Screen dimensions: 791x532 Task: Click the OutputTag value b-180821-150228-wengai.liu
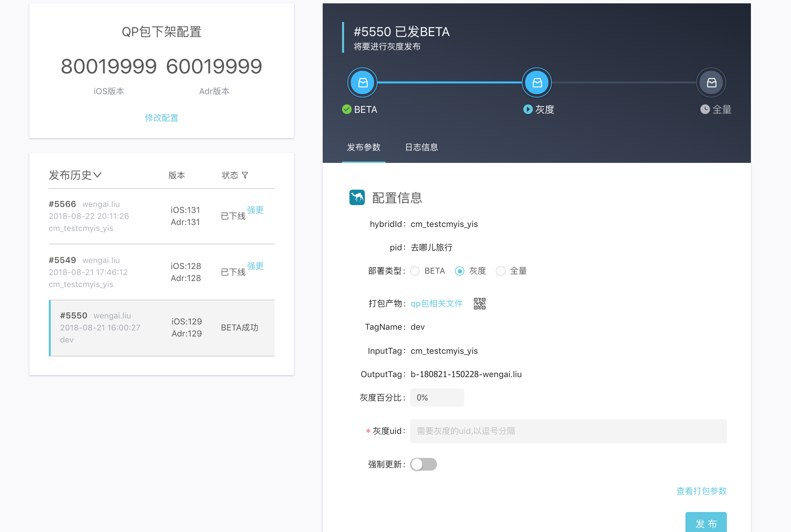coord(466,374)
